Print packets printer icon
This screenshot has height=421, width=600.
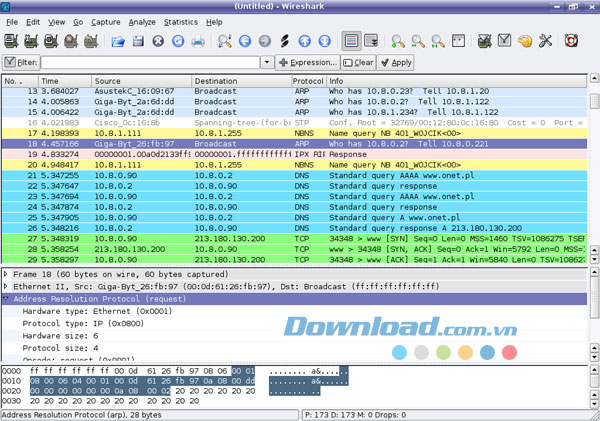(198, 41)
